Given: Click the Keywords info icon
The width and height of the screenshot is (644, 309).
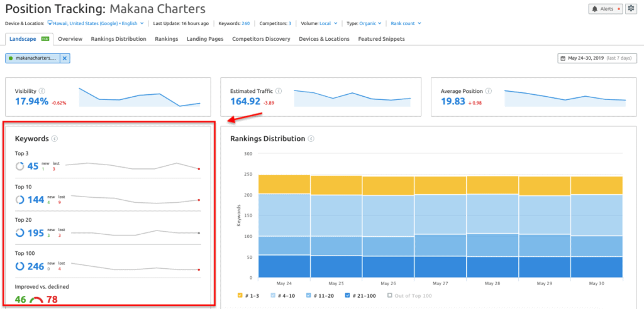Looking at the screenshot, I should pyautogui.click(x=55, y=139).
